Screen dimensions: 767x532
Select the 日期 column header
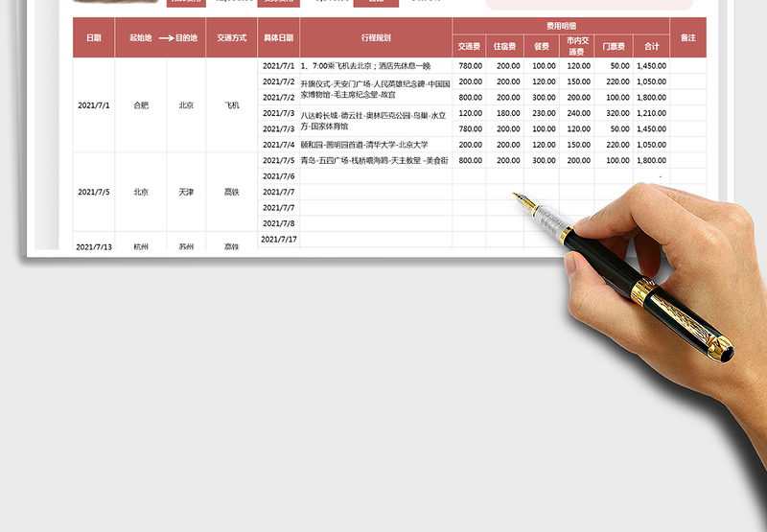[x=94, y=38]
